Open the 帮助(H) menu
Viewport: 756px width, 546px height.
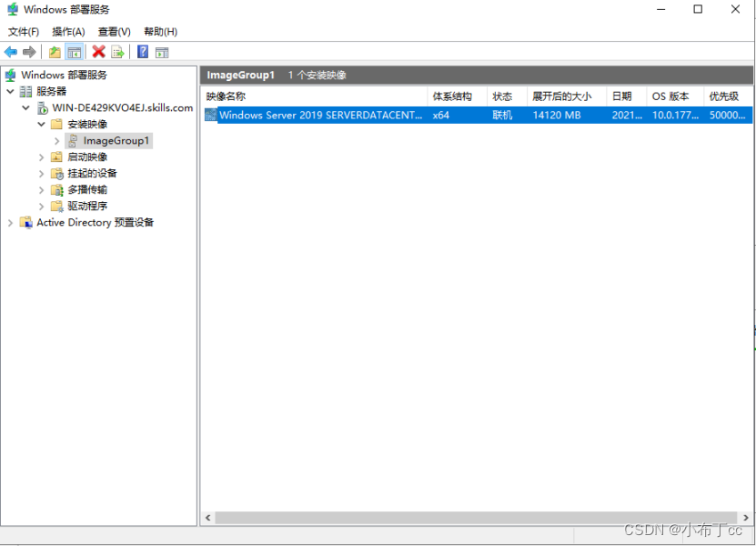[x=160, y=32]
